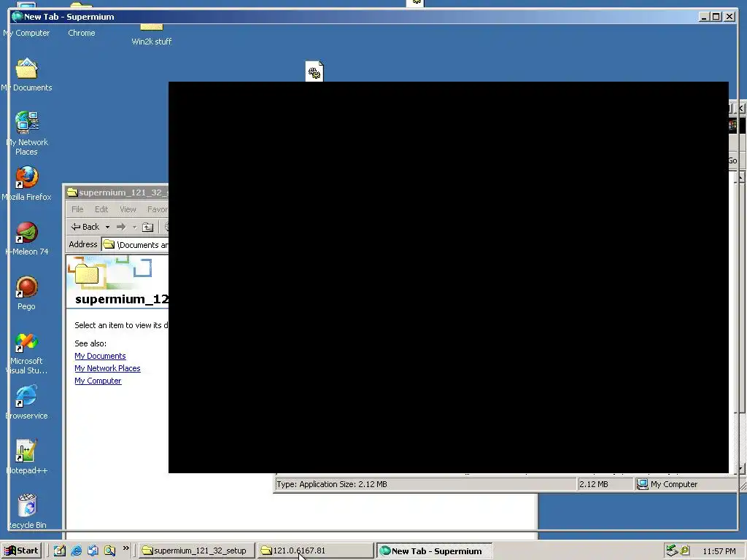The width and height of the screenshot is (747, 560).
Task: Click the Up folder toolbar icon
Action: pos(147,227)
